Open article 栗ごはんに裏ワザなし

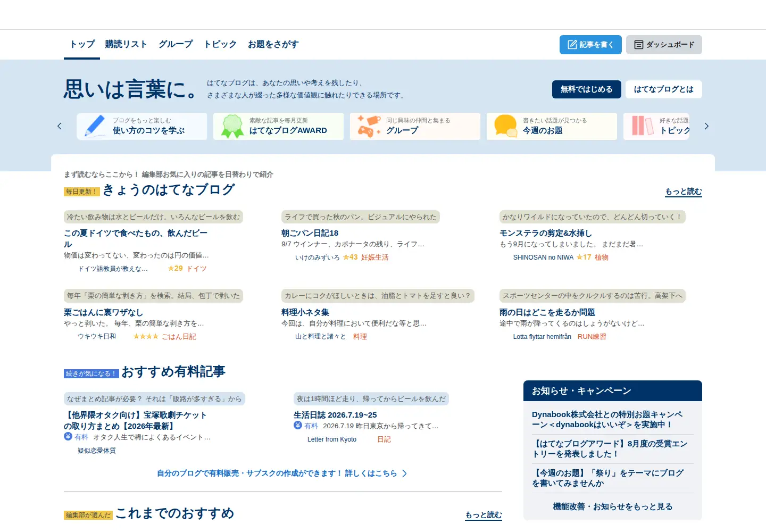coord(103,312)
